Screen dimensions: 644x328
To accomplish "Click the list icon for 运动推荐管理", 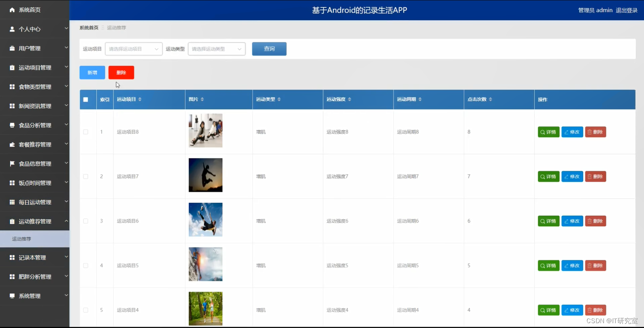I will point(12,221).
